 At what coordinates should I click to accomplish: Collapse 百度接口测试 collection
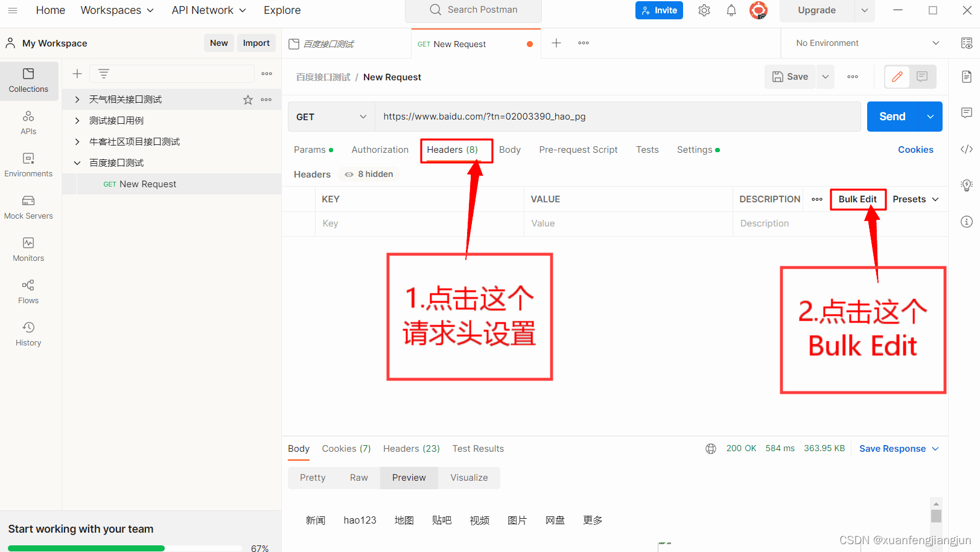coord(77,163)
